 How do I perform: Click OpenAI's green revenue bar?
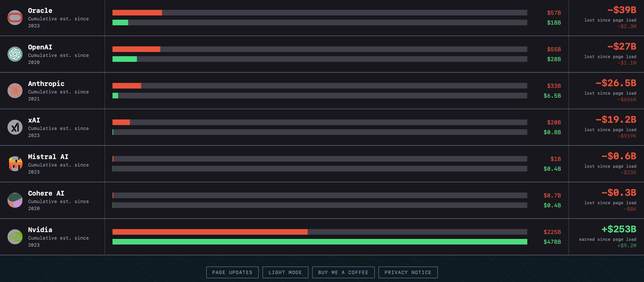pyautogui.click(x=125, y=59)
